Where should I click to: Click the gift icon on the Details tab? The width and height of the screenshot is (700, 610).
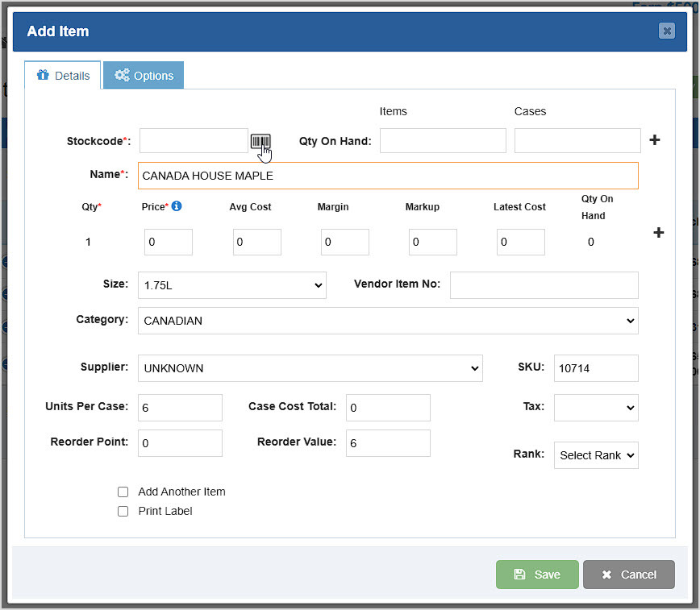[42, 75]
